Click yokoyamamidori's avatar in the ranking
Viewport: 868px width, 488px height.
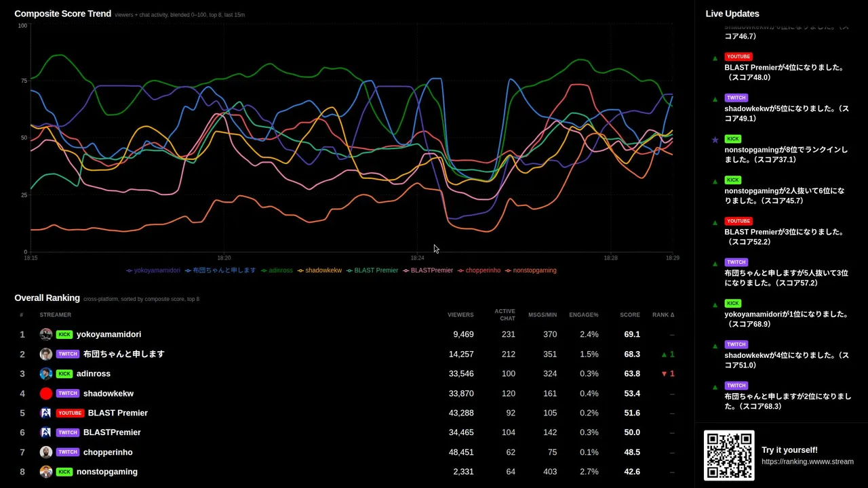(46, 334)
